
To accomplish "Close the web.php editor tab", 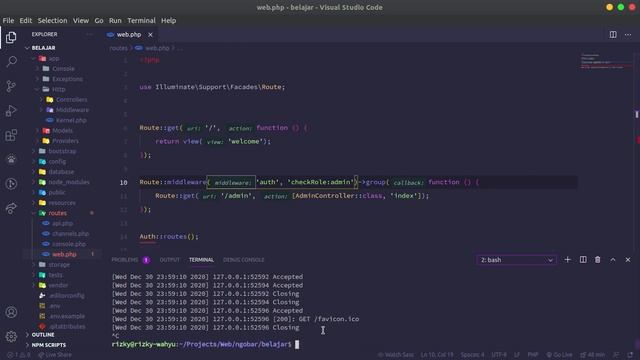I will point(150,35).
